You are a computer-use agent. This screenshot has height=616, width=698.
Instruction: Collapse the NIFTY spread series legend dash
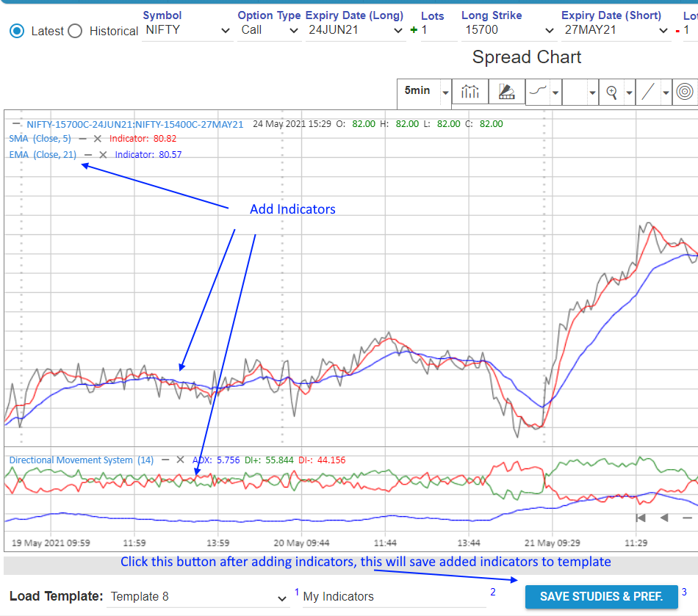click(x=16, y=123)
